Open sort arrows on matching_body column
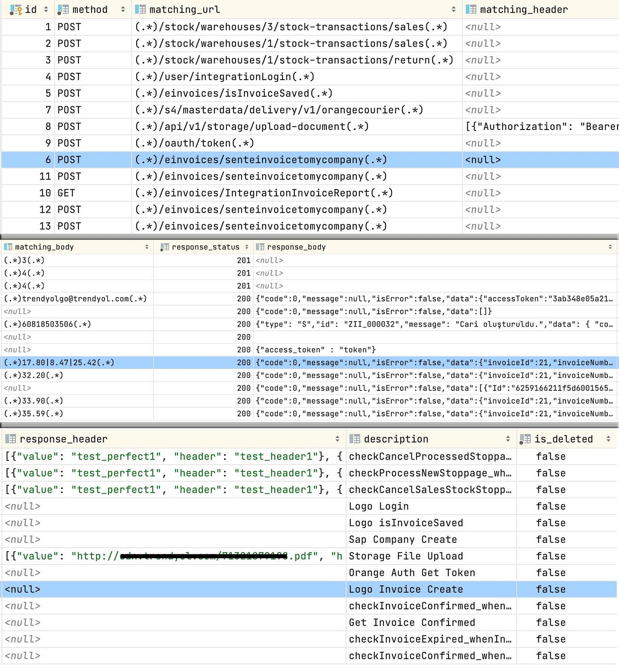Image resolution: width=619 pixels, height=672 pixels. click(147, 247)
